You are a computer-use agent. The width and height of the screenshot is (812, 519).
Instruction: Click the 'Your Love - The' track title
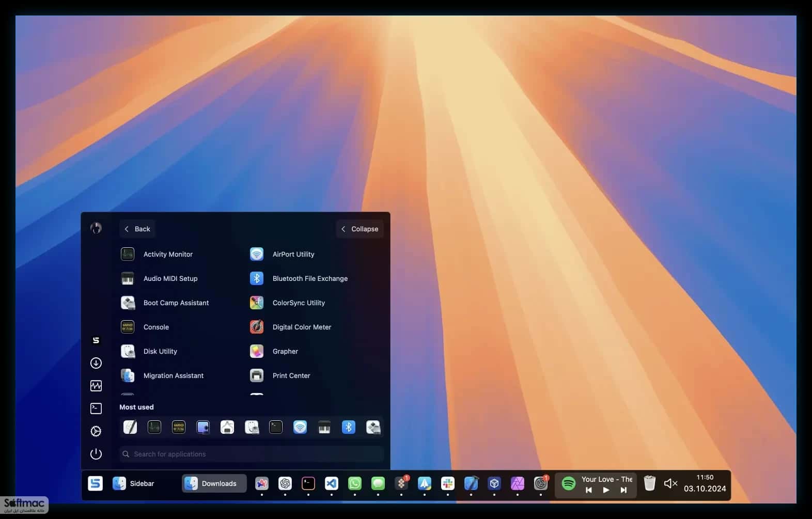coord(607,479)
